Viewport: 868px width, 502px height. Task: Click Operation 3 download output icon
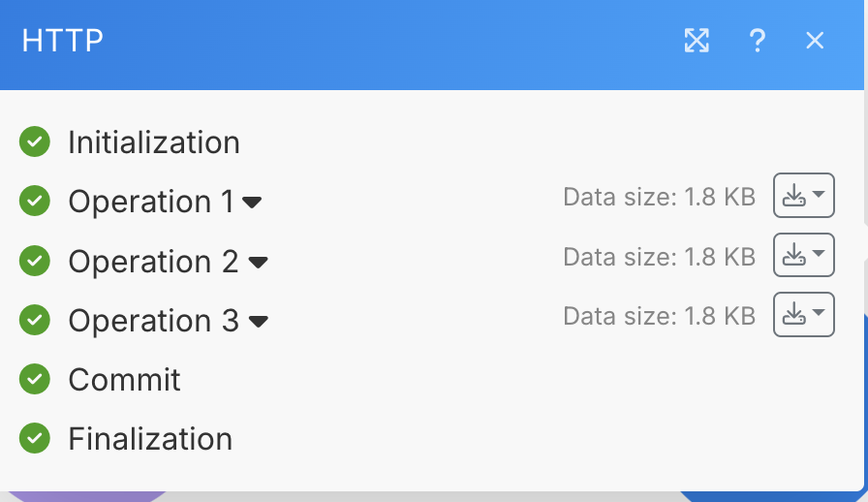pyautogui.click(x=793, y=314)
